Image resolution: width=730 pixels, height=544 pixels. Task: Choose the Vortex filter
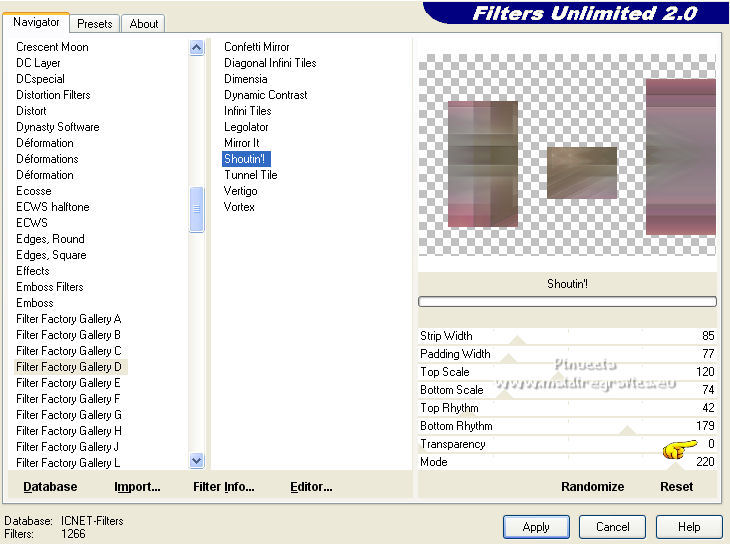tap(239, 207)
